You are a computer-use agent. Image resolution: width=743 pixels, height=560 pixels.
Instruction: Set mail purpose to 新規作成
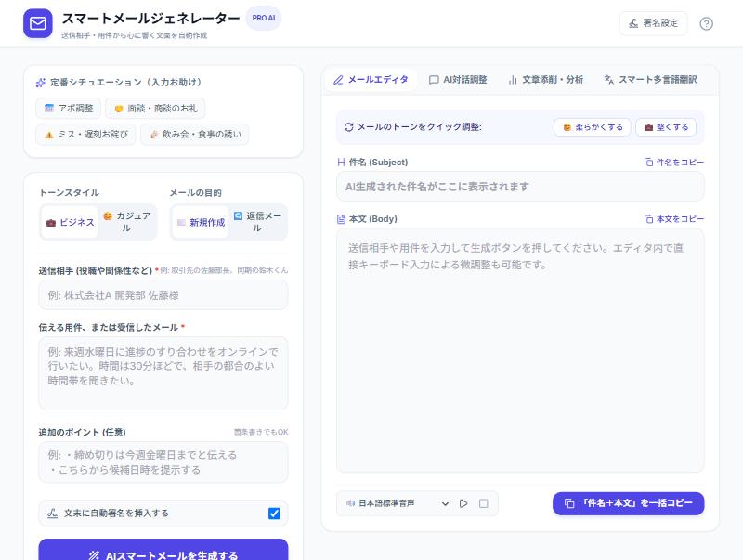pyautogui.click(x=201, y=222)
